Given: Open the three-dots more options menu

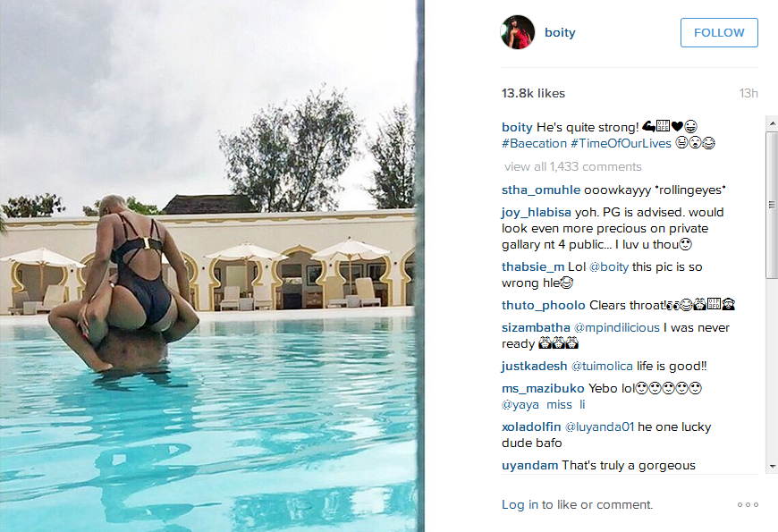Looking at the screenshot, I should tap(748, 504).
